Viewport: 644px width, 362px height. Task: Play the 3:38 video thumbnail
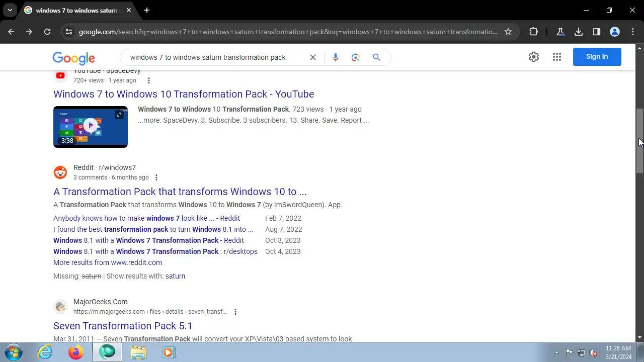click(x=91, y=127)
